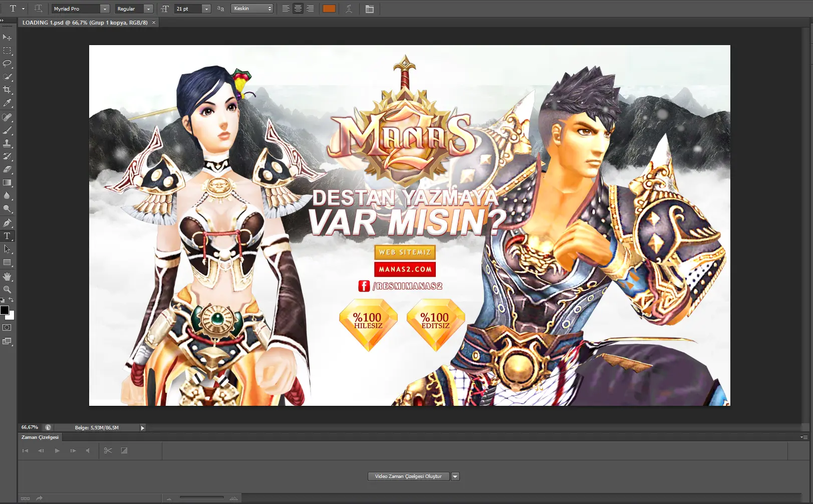Swap foreground and background colors

(x=11, y=300)
